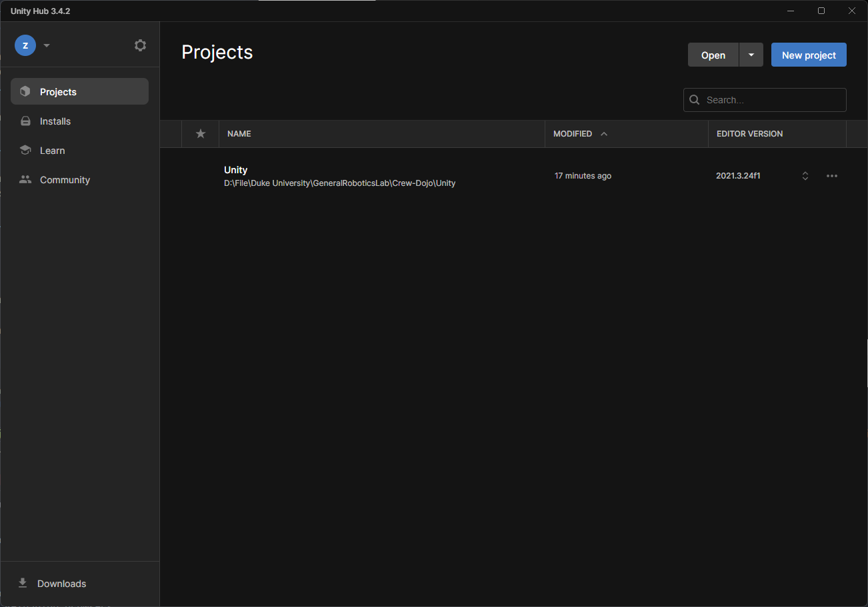Minimize the Unity Hub window
Image resolution: width=868 pixels, height=607 pixels.
tap(791, 11)
